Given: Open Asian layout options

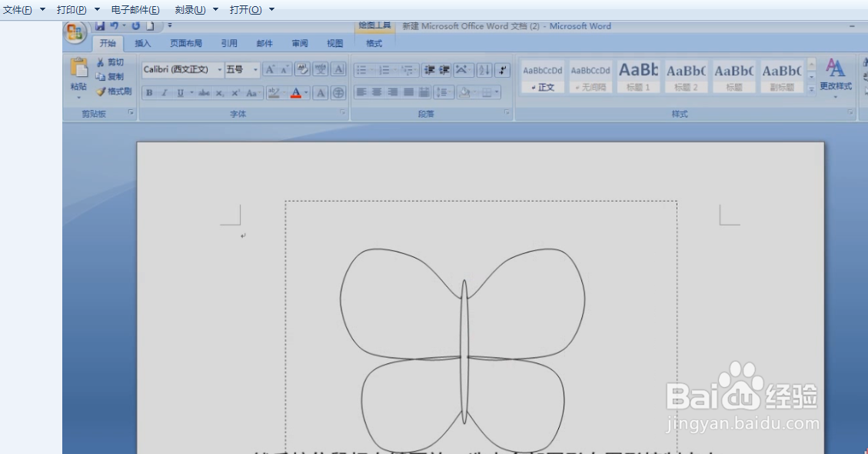Looking at the screenshot, I should pyautogui.click(x=462, y=70).
